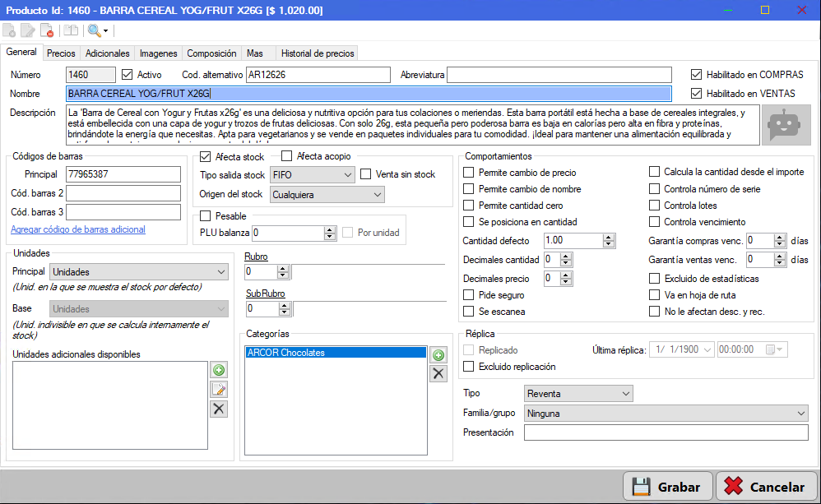Click the edit product toolbar icon
821x504 pixels.
pos(28,31)
